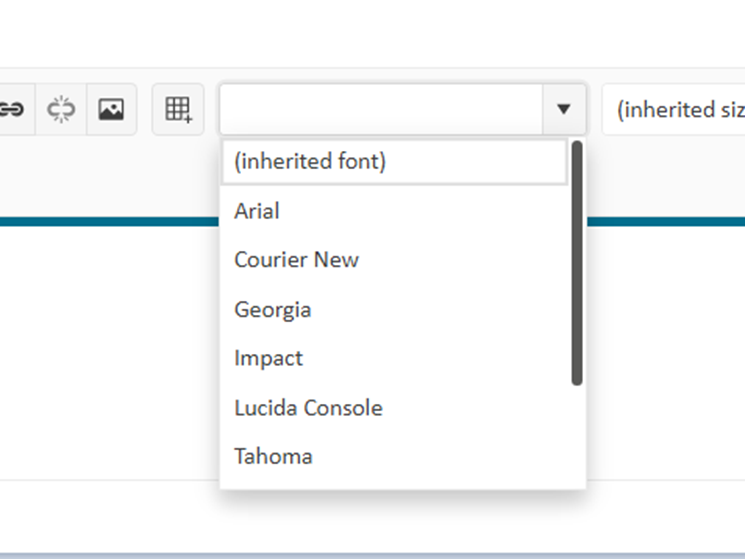The image size is (745, 559).
Task: Click blank toolbar area under inherited size box
Action: point(666,176)
